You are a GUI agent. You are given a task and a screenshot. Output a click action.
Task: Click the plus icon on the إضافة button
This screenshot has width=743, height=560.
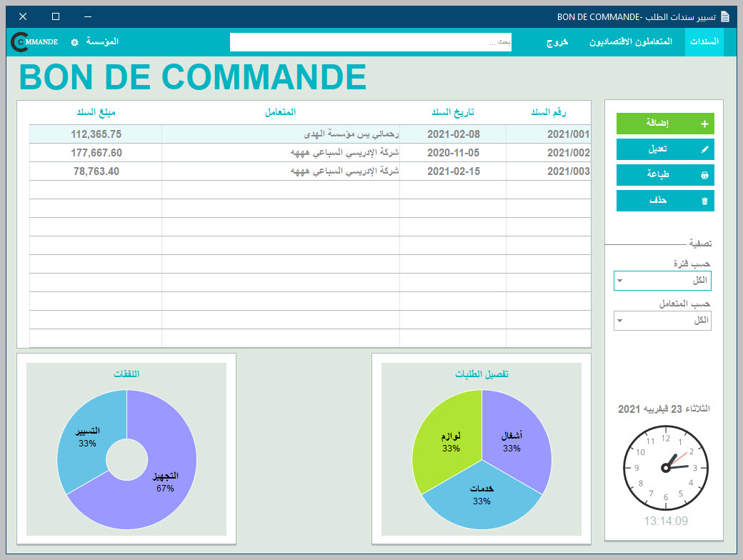click(704, 124)
